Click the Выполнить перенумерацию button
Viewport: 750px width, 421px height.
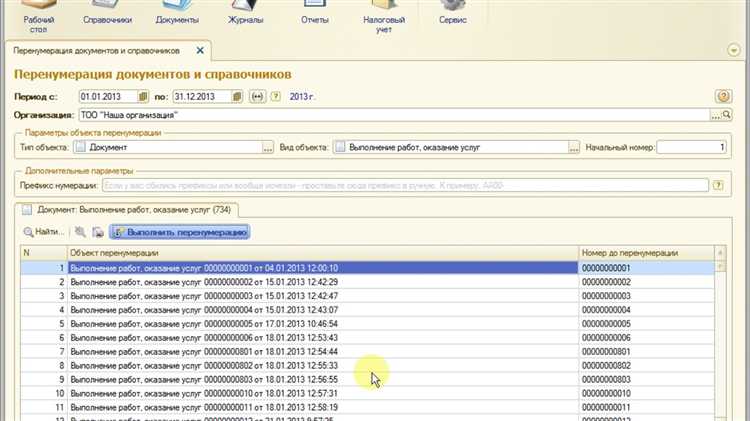coord(179,232)
